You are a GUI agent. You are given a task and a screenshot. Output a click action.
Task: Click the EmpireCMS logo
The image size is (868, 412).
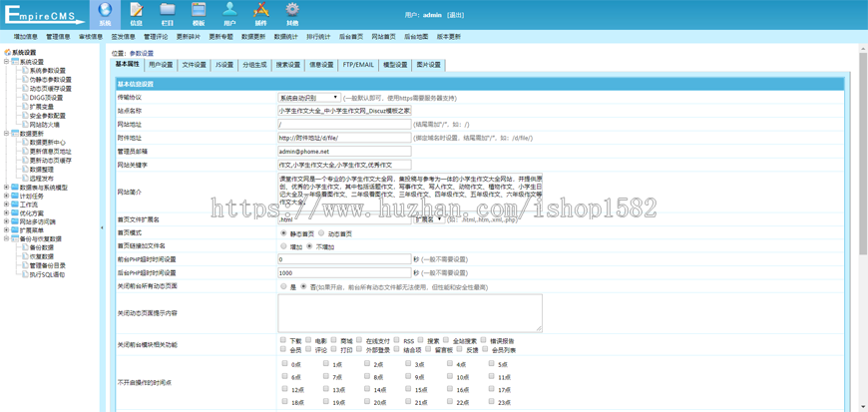(43, 13)
